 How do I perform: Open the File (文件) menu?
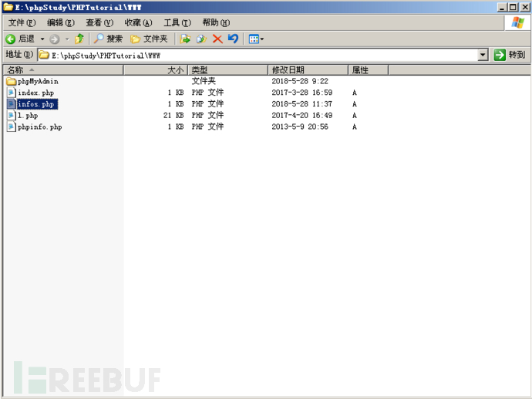point(22,22)
